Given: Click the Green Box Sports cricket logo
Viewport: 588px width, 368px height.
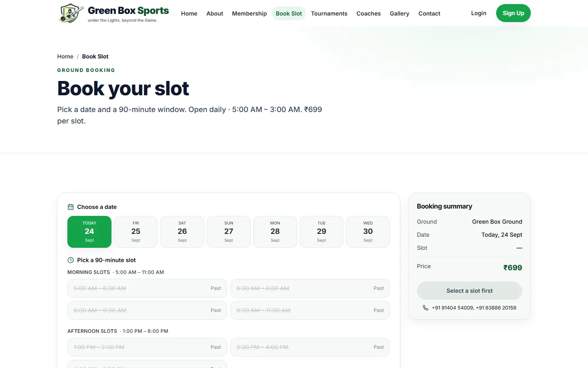Looking at the screenshot, I should (71, 13).
